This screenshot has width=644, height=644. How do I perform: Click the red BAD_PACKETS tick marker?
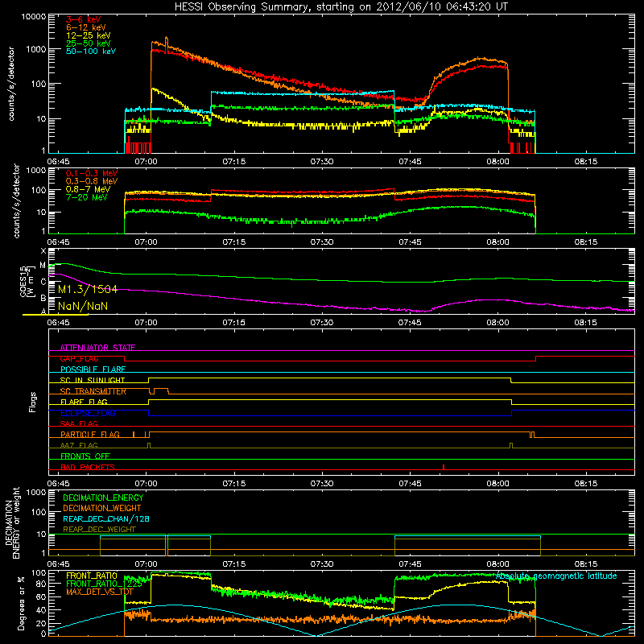pyautogui.click(x=444, y=467)
